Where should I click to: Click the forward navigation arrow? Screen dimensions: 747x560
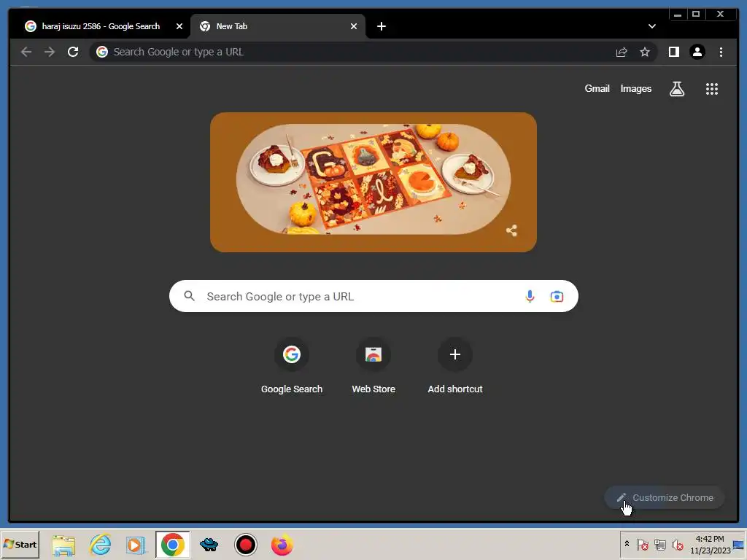point(50,52)
